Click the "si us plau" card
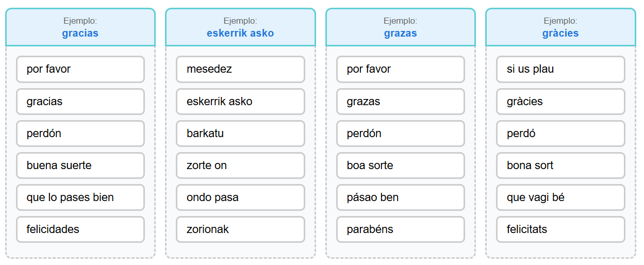 click(x=560, y=69)
